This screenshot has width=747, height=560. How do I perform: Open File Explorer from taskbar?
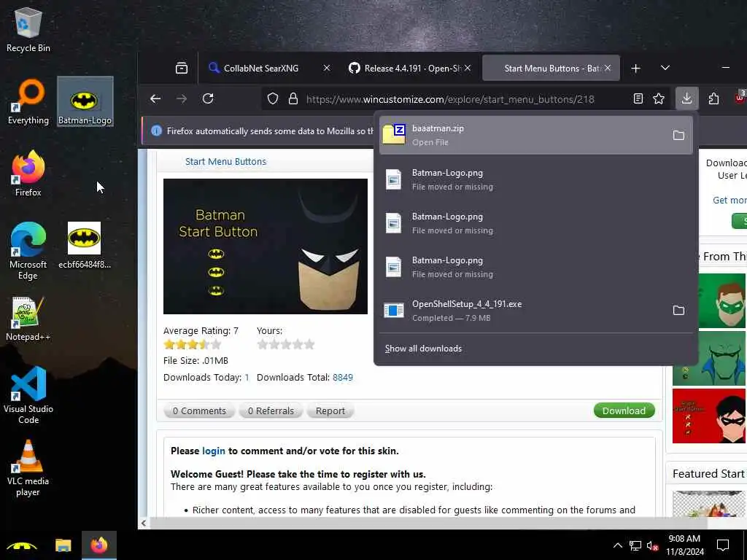click(x=63, y=545)
